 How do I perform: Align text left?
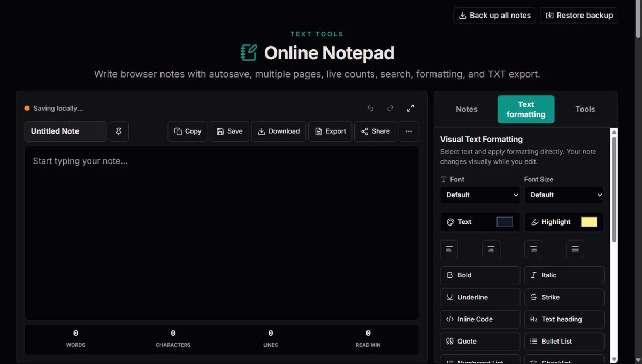[x=449, y=249]
